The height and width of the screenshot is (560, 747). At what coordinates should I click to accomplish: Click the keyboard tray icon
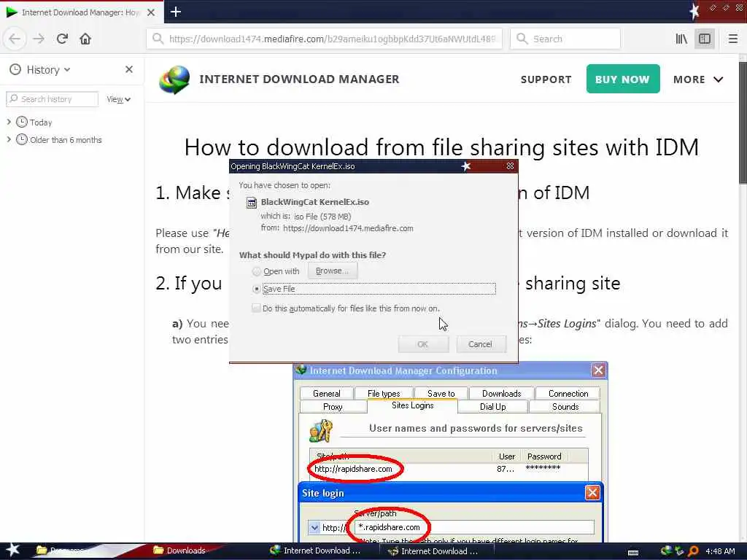pyautogui.click(x=633, y=553)
